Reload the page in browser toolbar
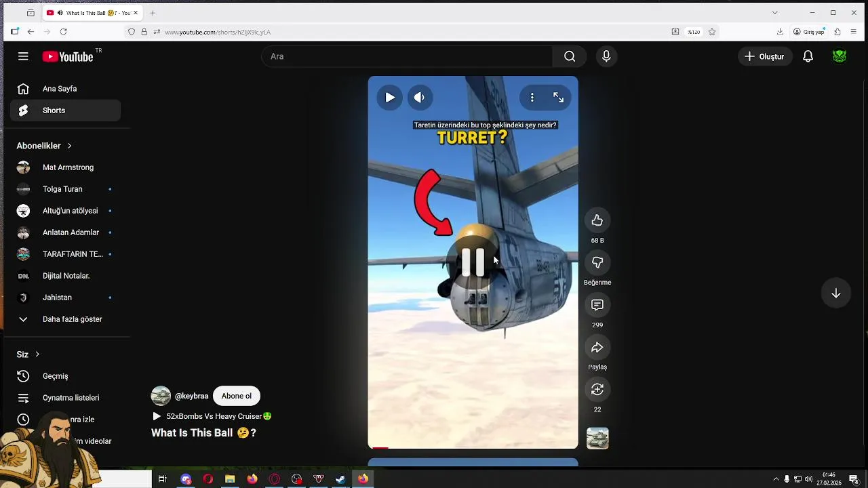 coord(63,32)
